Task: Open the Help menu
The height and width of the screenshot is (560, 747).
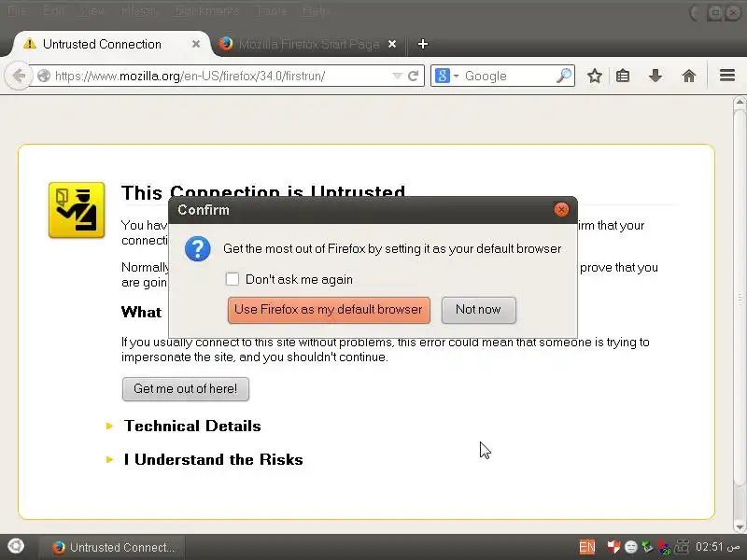Action: pyautogui.click(x=316, y=11)
